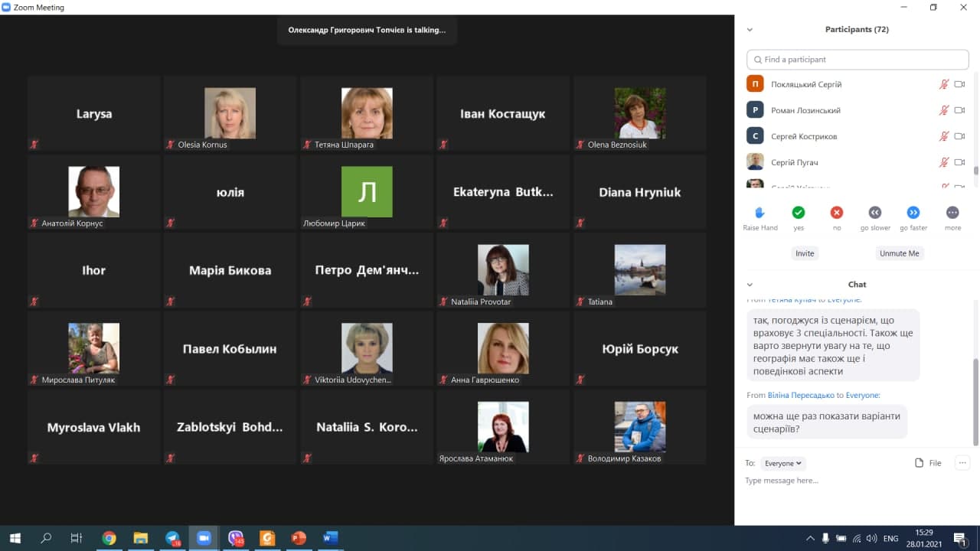
Task: Open PowerPoint from the taskbar
Action: [x=299, y=538]
